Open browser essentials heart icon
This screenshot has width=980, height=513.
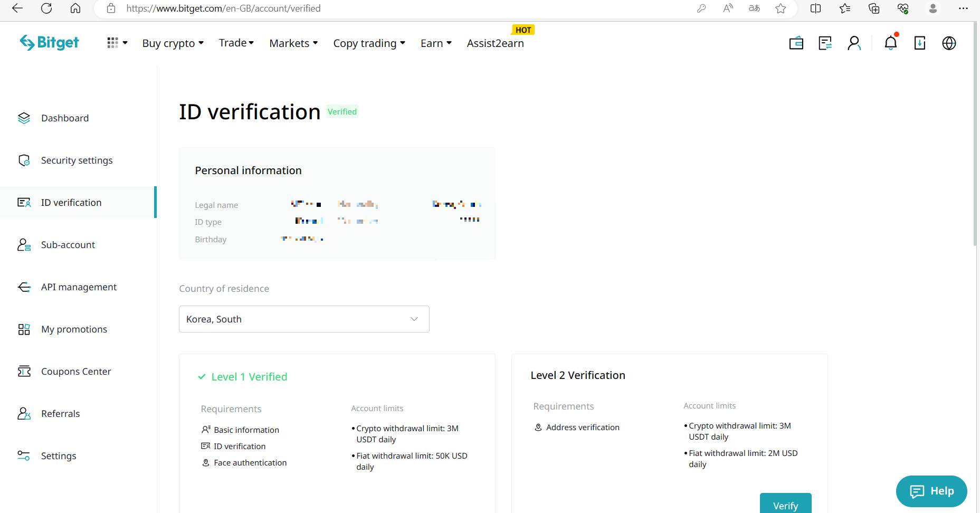pos(903,8)
